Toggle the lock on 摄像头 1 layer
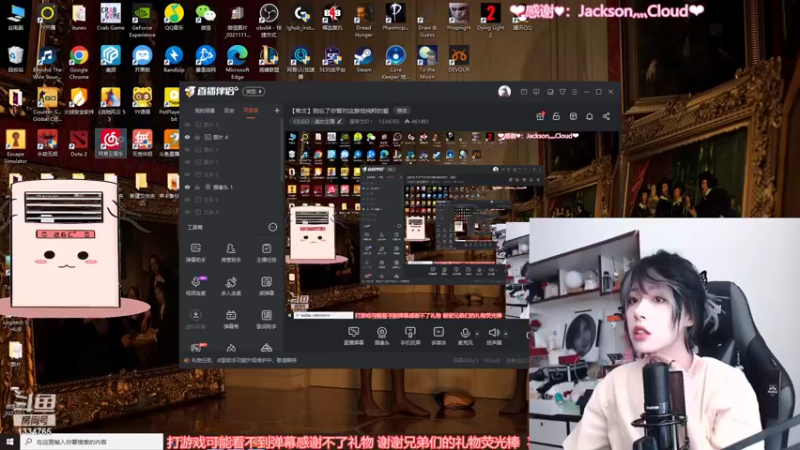Image resolution: width=800 pixels, height=450 pixels. tap(197, 187)
